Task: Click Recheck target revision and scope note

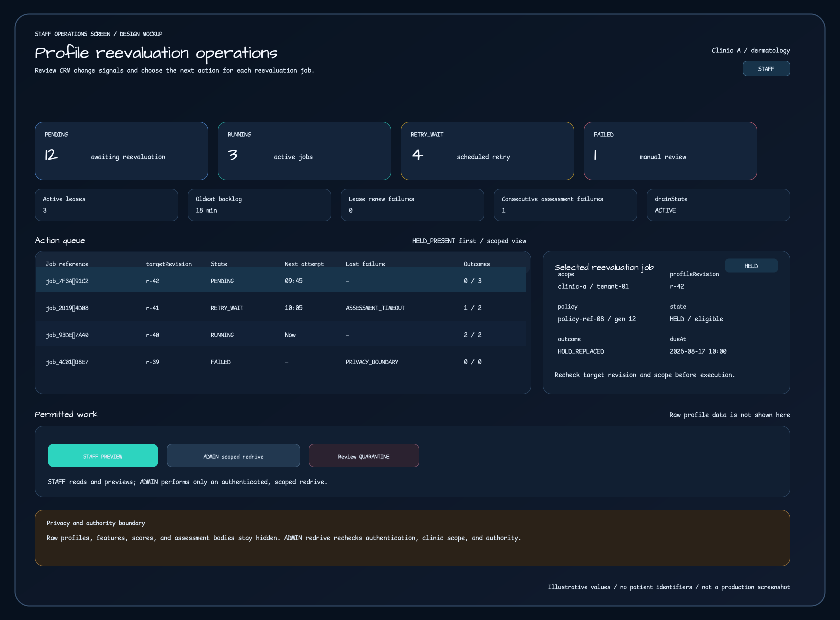Action: click(645, 375)
